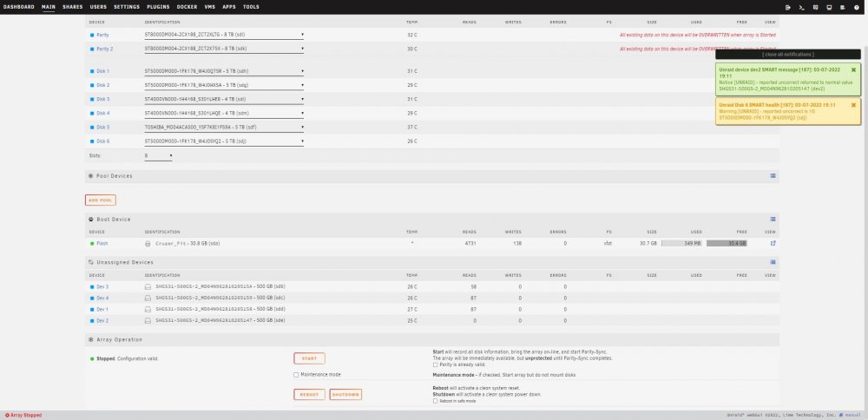Open the Settings menu tab
The image size is (868, 420).
click(x=127, y=7)
